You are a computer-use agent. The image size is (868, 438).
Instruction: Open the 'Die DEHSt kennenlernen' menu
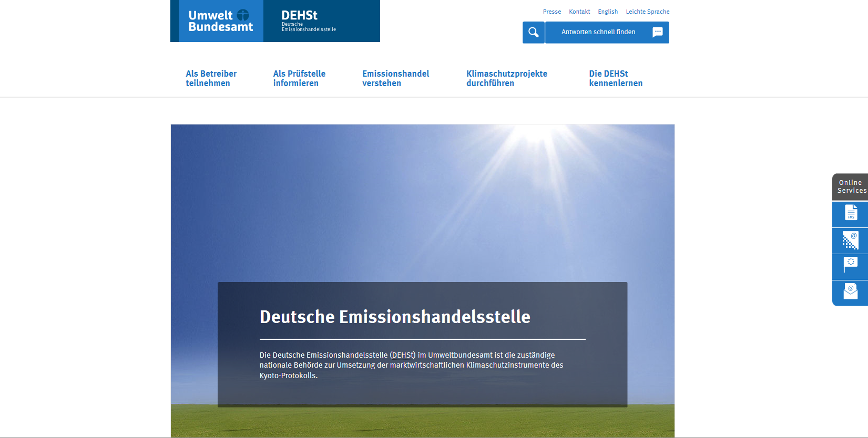coord(615,78)
